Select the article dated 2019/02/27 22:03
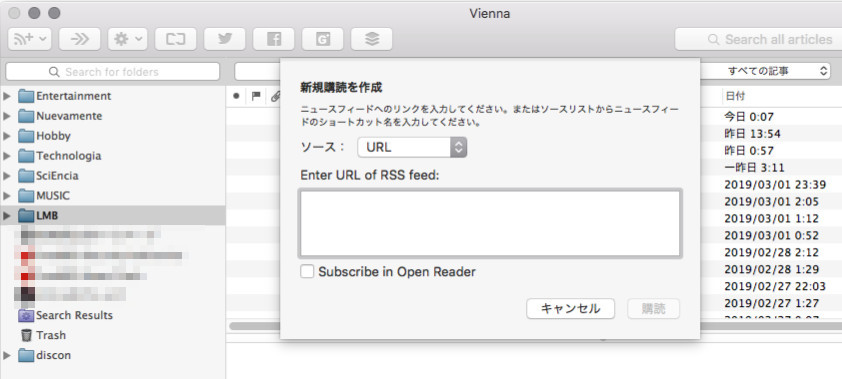The image size is (842, 379). pos(775,287)
